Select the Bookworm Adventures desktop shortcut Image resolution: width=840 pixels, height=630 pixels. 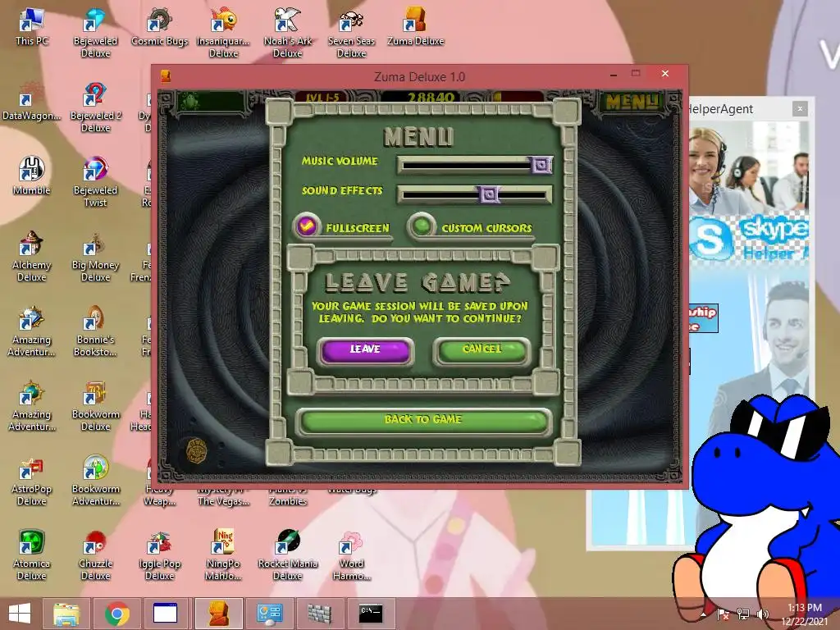tap(95, 481)
